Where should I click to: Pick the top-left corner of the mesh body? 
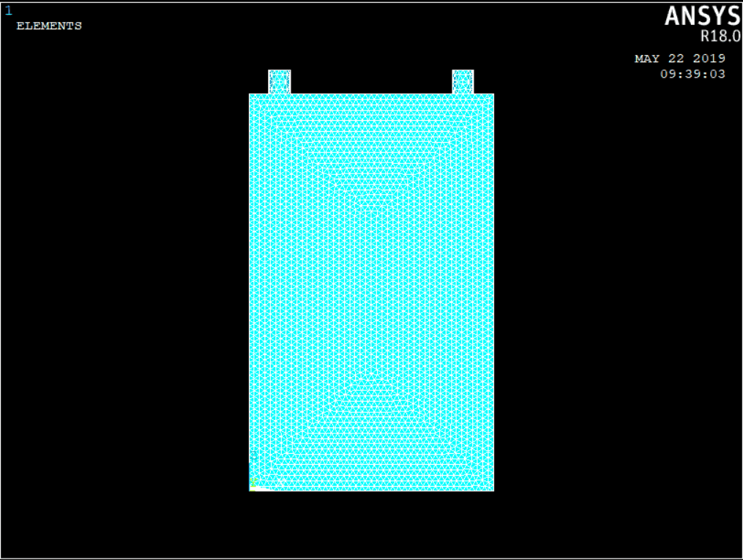tap(250, 94)
